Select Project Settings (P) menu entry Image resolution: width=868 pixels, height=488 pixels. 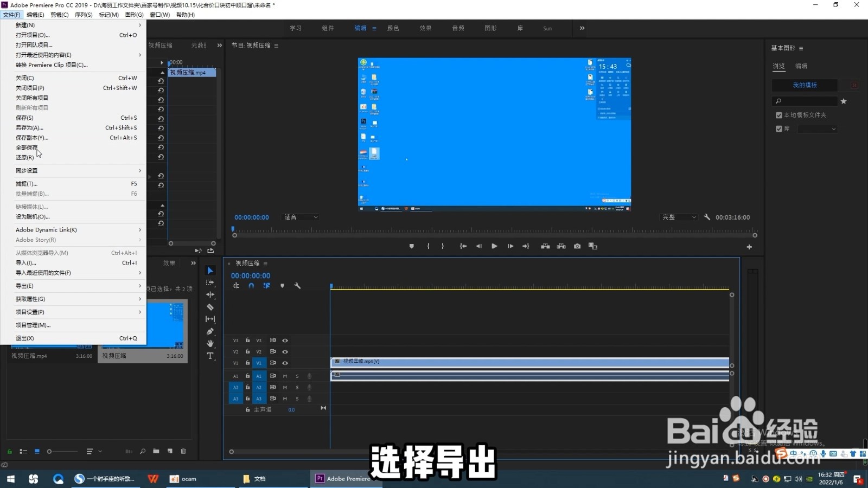[73, 312]
